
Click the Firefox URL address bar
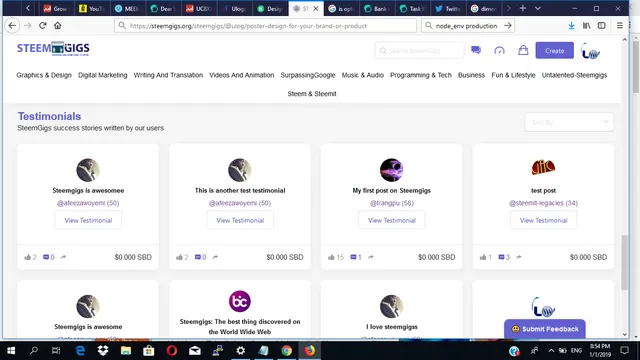pyautogui.click(x=265, y=26)
